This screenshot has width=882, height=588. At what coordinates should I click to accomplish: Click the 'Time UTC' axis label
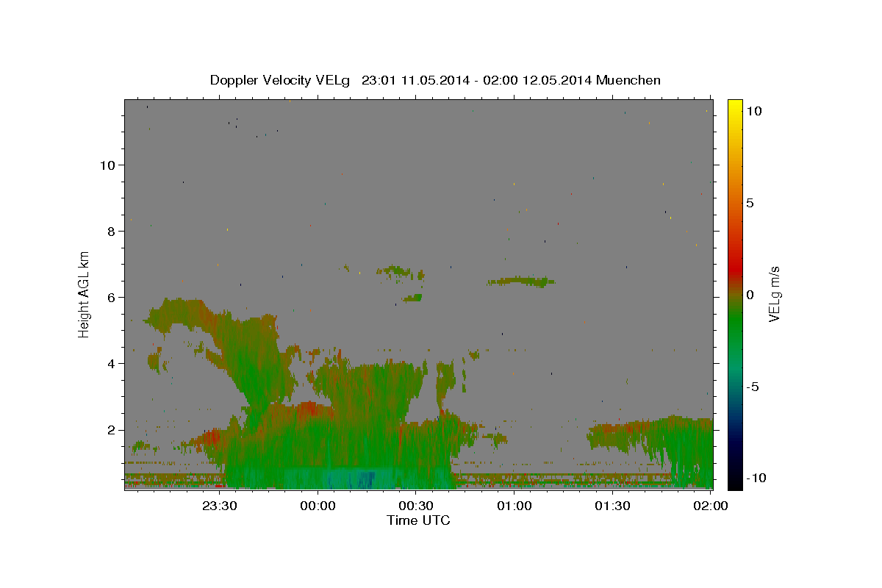click(x=418, y=520)
